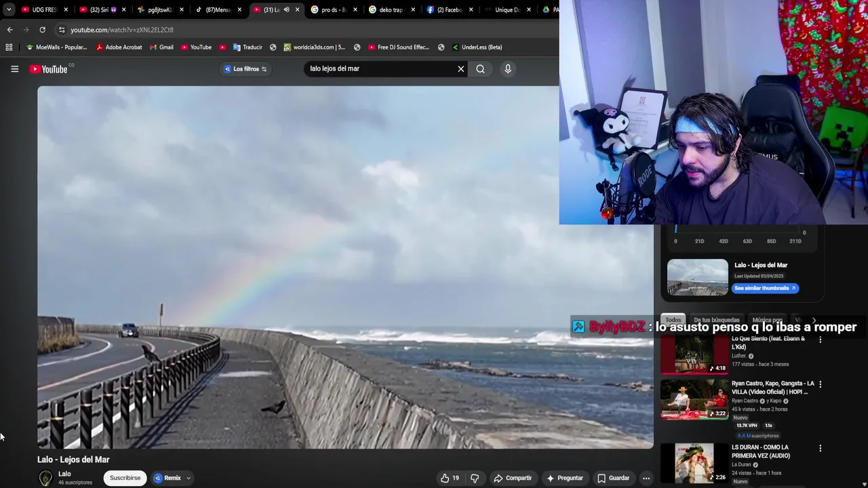The height and width of the screenshot is (488, 868).
Task: Open the browser apps grid icon
Action: (9, 47)
